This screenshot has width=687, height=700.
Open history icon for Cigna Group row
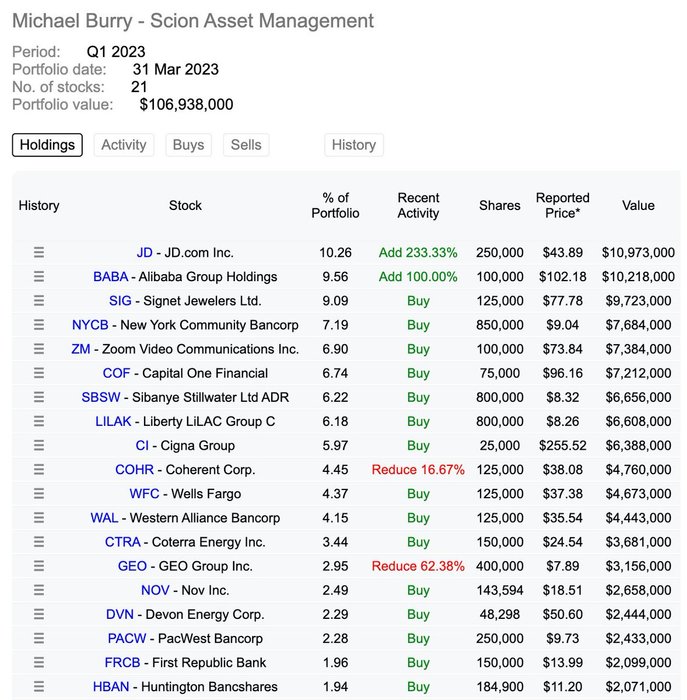[x=39, y=446]
